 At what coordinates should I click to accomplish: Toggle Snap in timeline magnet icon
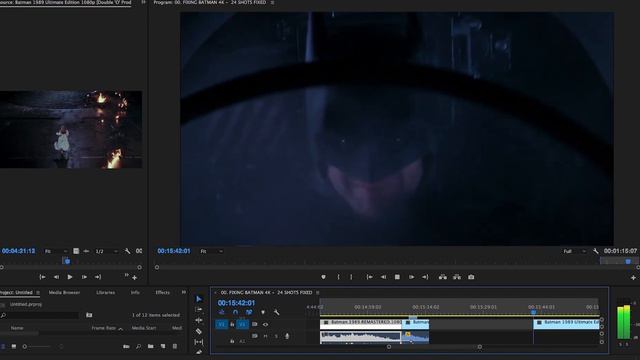[x=235, y=312]
